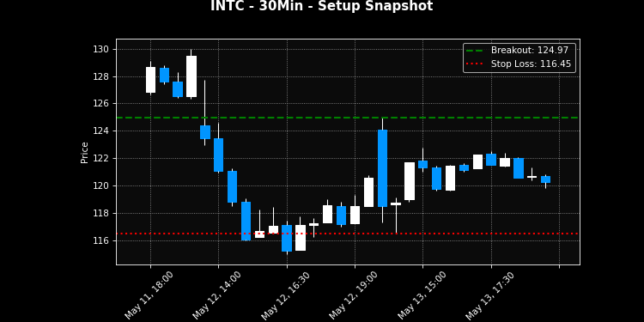Click the Price y-axis label
Image resolution: width=644 pixels, height=322 pixels.
[x=85, y=152]
